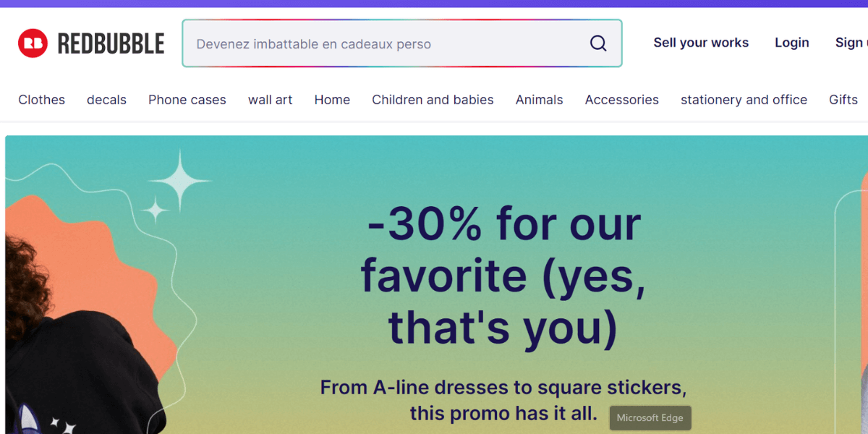Open Children and babies category

click(433, 100)
